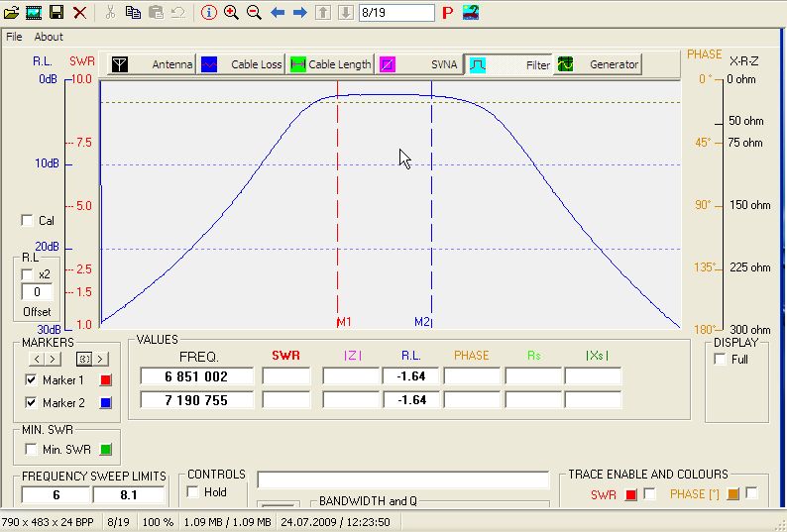Click the zoom in magnifier icon
Image resolution: width=787 pixels, height=532 pixels.
[x=231, y=12]
